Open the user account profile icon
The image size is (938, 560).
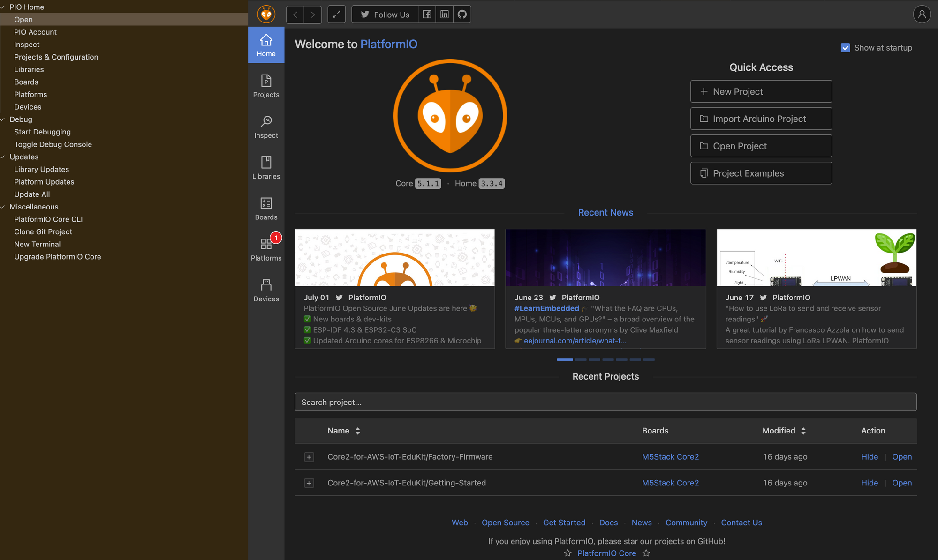(x=922, y=14)
